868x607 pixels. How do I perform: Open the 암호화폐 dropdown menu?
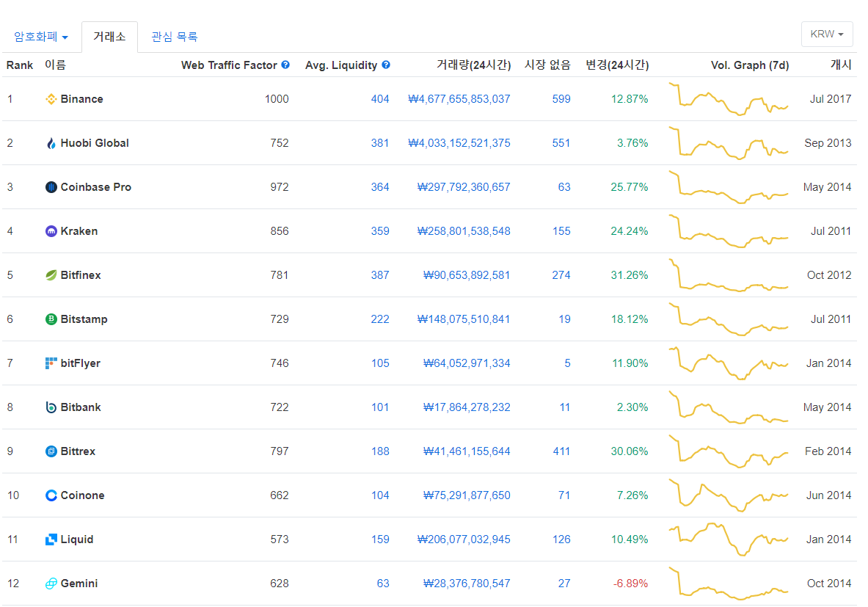(41, 37)
